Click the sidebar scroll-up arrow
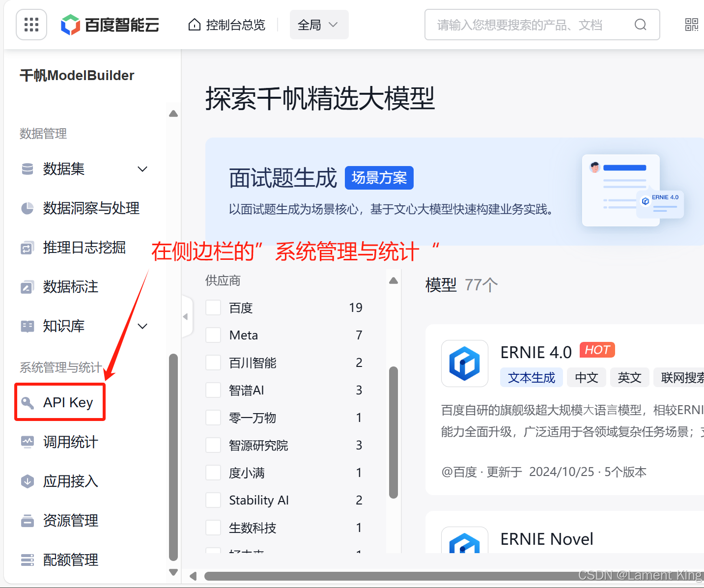 point(173,114)
